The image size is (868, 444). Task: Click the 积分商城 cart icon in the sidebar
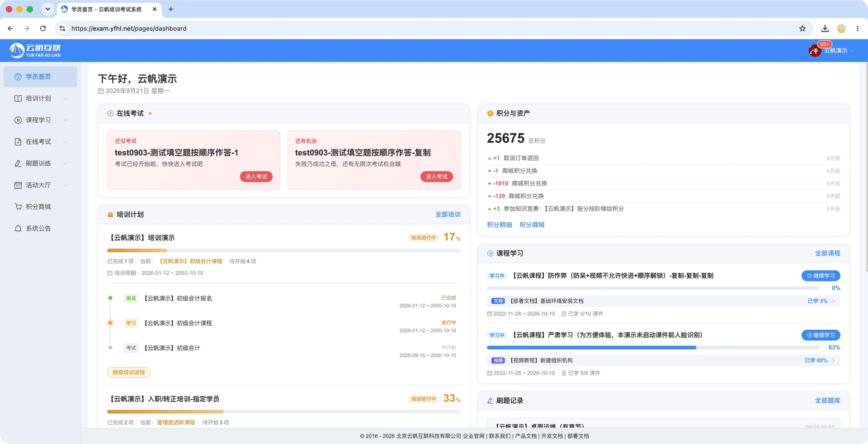coord(18,207)
